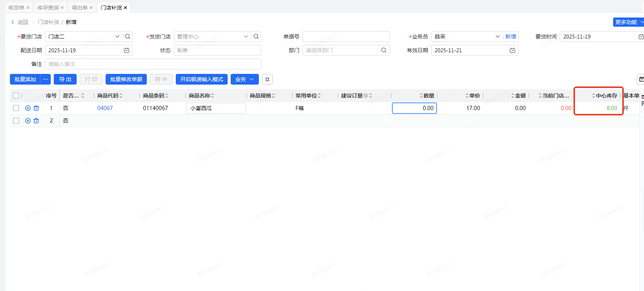The height and width of the screenshot is (291, 644).
Task: Switch to the 库存查询 tab
Action: point(48,8)
